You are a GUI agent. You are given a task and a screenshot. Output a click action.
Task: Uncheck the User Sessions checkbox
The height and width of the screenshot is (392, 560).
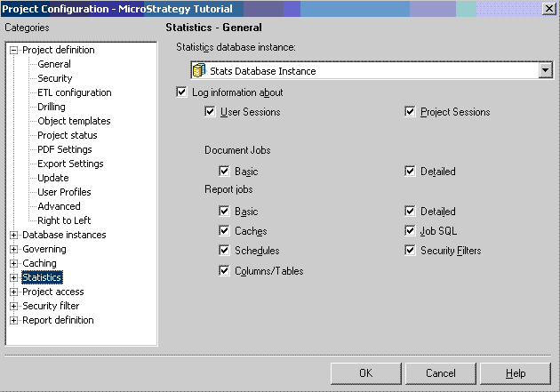pyautogui.click(x=210, y=112)
